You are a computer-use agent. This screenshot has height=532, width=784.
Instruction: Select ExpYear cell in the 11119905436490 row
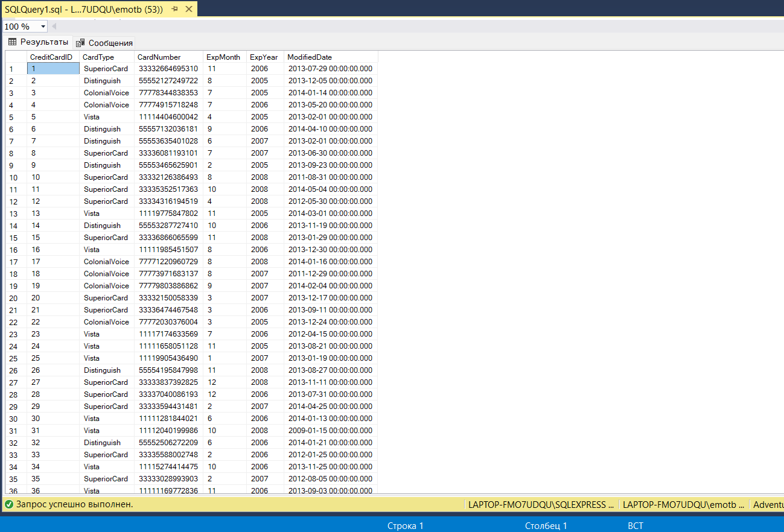[265, 358]
